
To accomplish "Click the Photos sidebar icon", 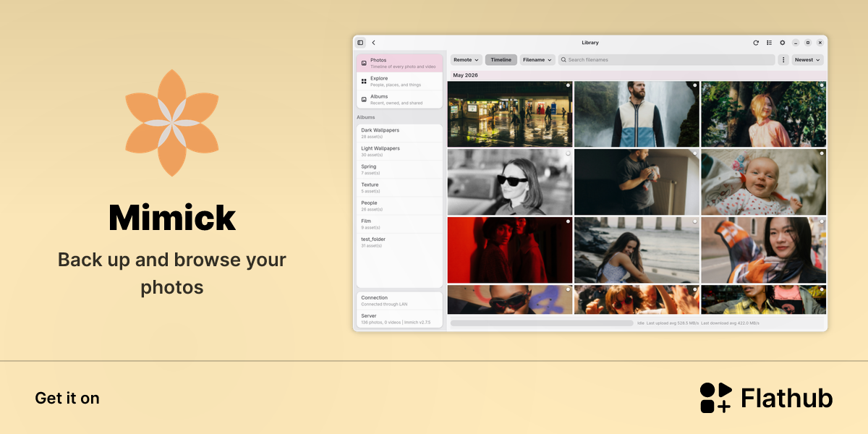I will click(x=364, y=63).
